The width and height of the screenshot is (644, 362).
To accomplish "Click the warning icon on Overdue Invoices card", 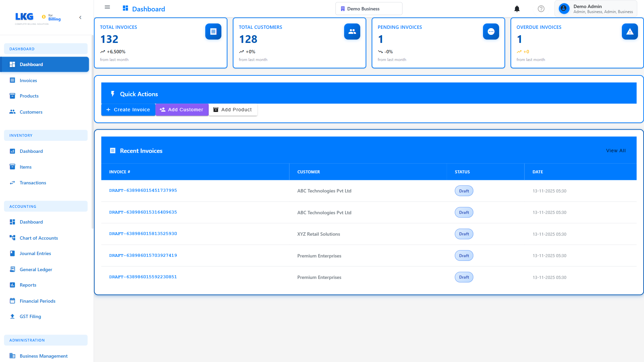I will click(x=630, y=32).
